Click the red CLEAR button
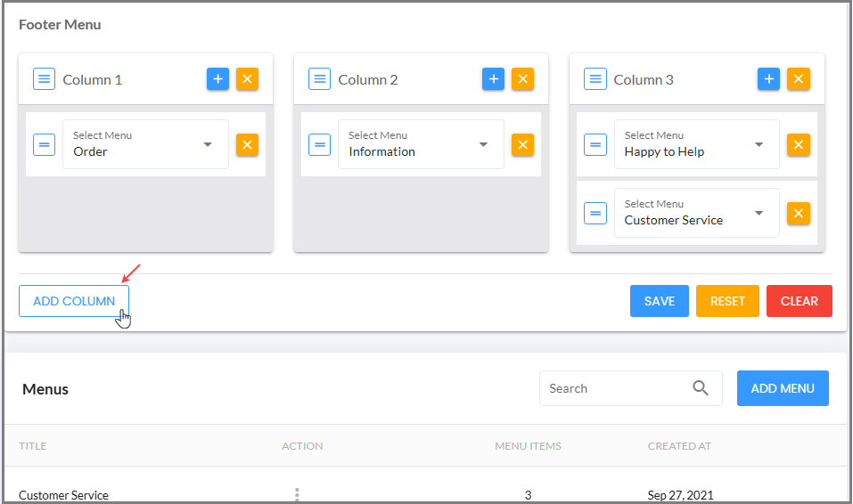The image size is (853, 504). [x=800, y=301]
